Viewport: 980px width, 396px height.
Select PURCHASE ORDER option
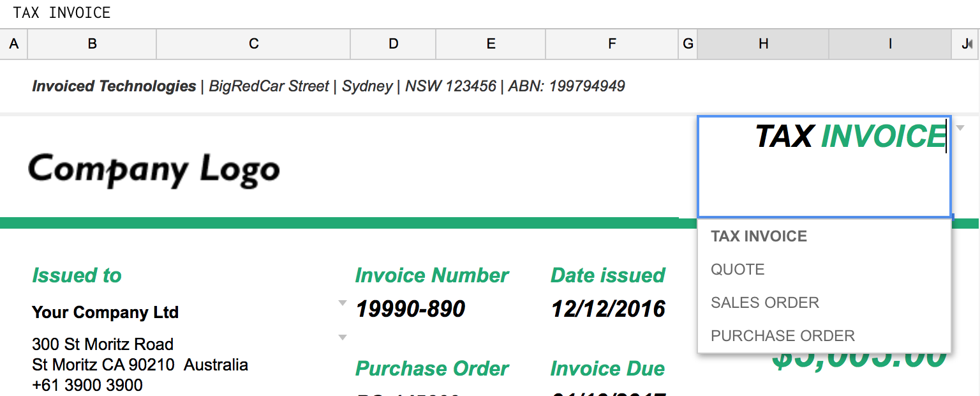coord(824,336)
